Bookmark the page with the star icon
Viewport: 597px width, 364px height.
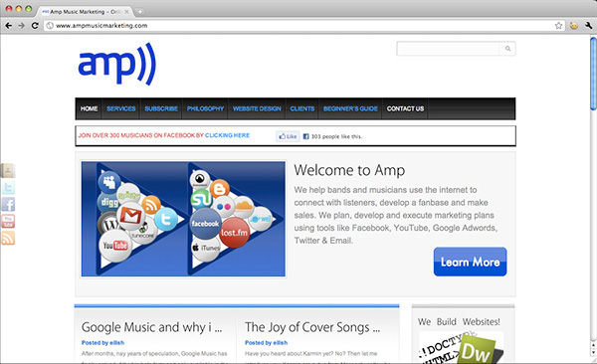[x=558, y=26]
